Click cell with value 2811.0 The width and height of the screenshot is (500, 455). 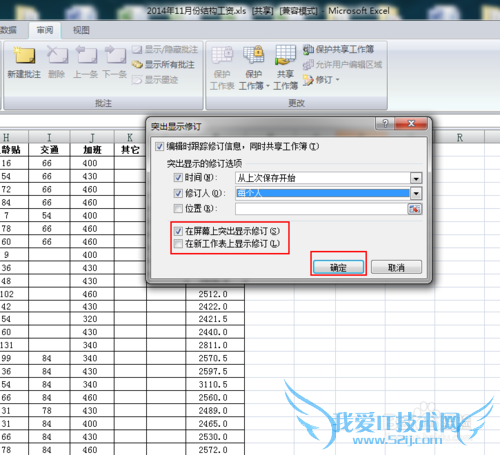(x=215, y=345)
